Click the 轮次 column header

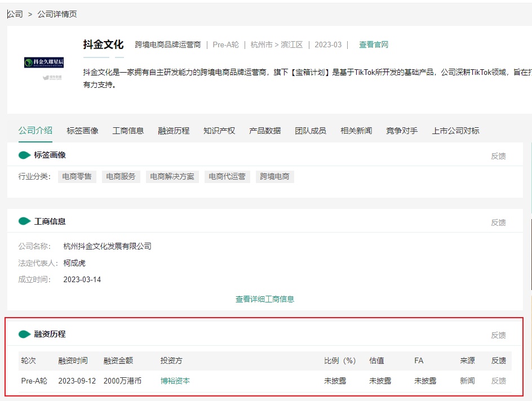click(29, 360)
